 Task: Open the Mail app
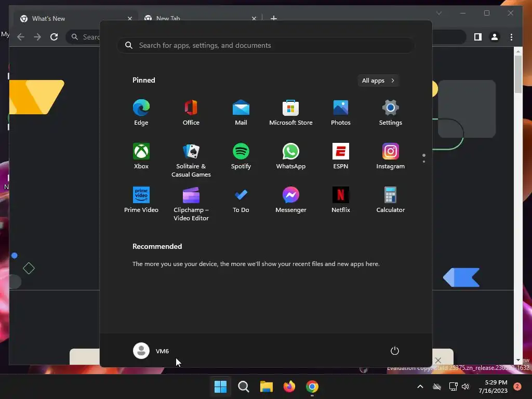[241, 113]
